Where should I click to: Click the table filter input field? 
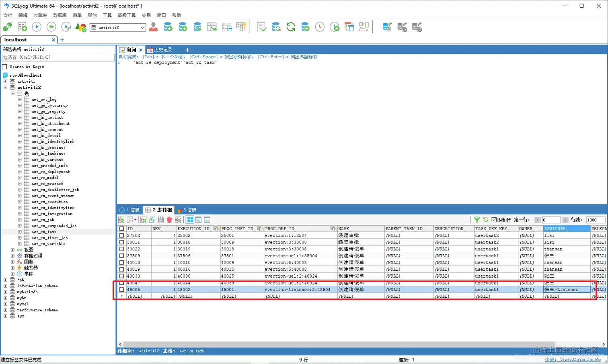pyautogui.click(x=58, y=57)
